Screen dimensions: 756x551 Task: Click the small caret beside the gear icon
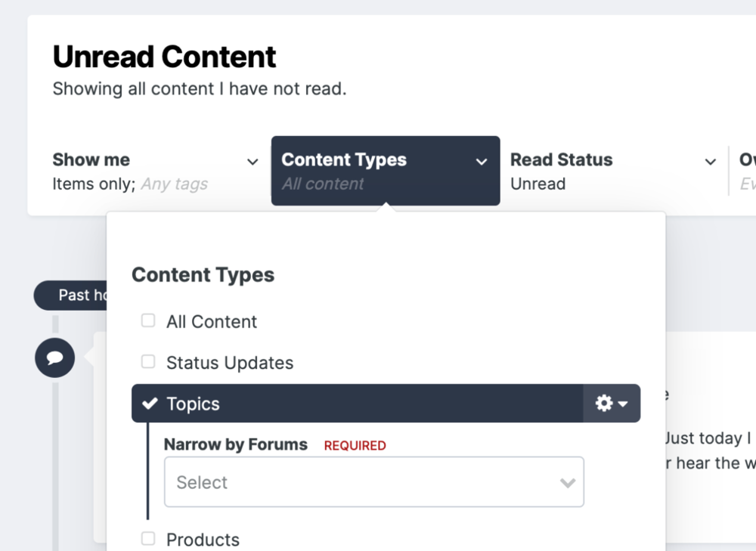pos(623,404)
